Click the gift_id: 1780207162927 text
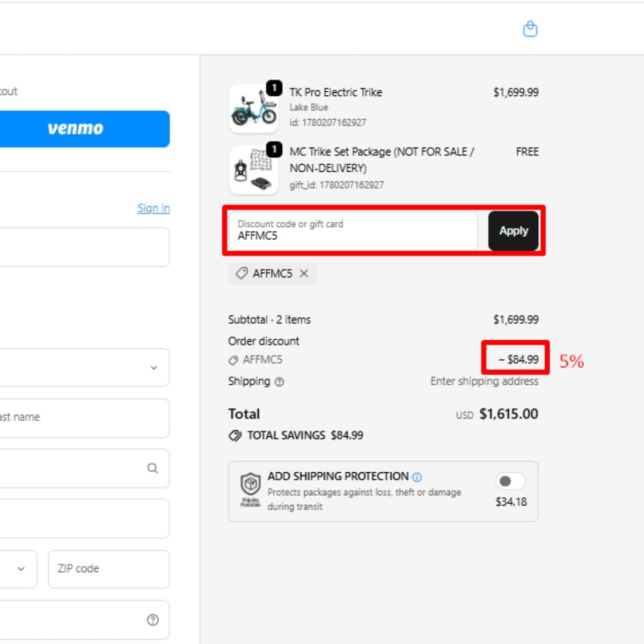 [336, 185]
